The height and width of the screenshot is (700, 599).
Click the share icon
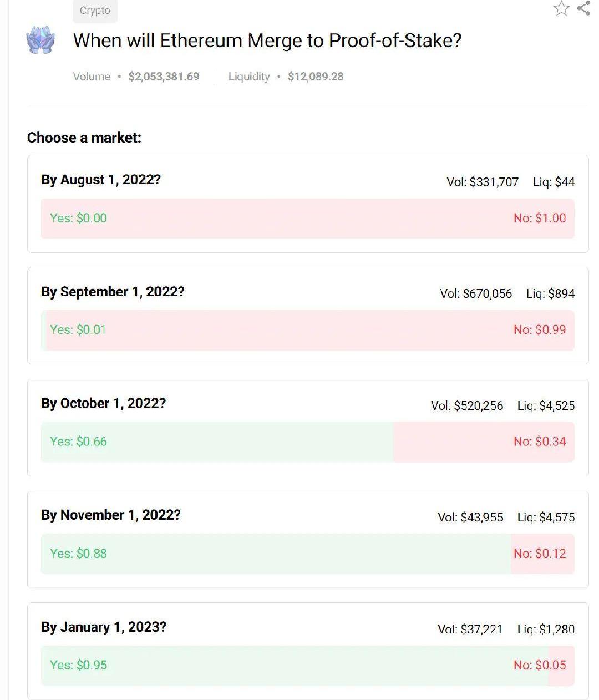click(x=583, y=8)
